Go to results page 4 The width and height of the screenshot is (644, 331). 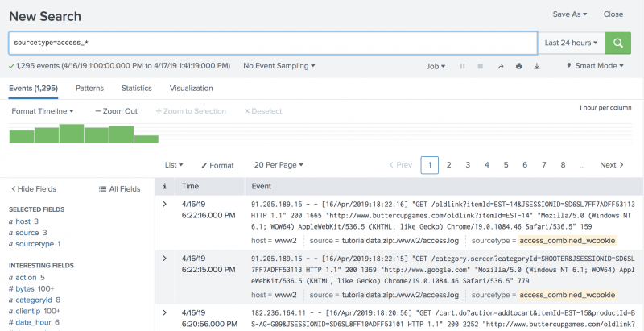click(487, 165)
